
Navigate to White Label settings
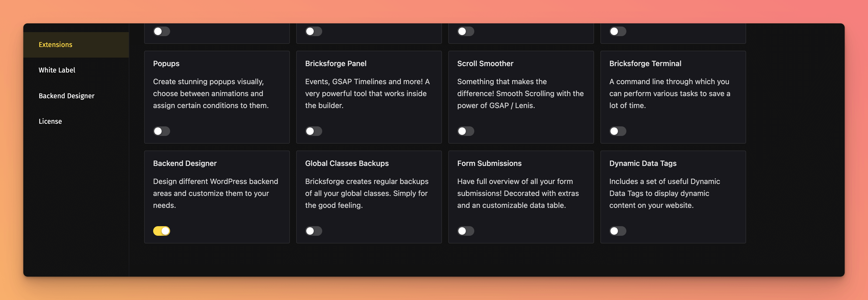pyautogui.click(x=56, y=69)
